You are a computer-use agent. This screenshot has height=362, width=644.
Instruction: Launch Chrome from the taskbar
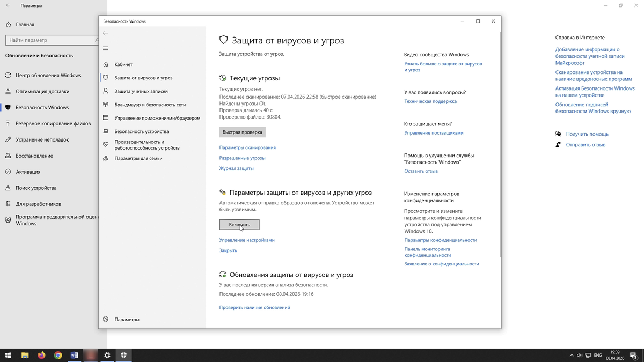pos(58,355)
